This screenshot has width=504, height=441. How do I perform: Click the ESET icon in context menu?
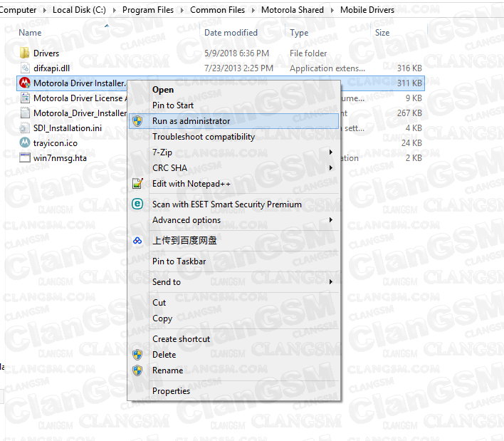pos(137,204)
